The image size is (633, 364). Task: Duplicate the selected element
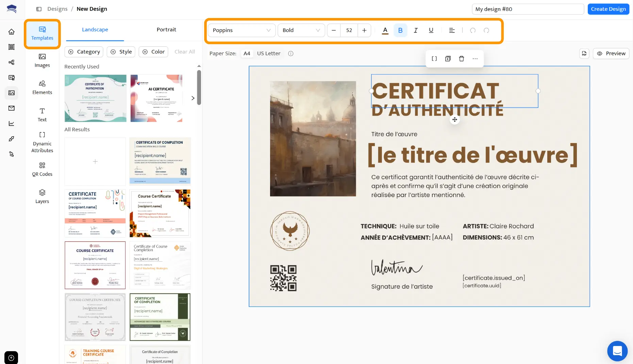click(x=448, y=59)
